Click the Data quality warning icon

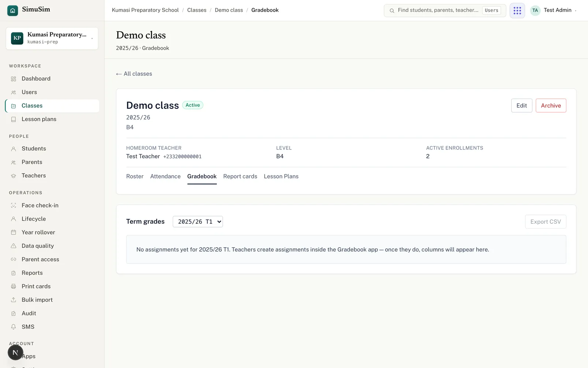[14, 246]
